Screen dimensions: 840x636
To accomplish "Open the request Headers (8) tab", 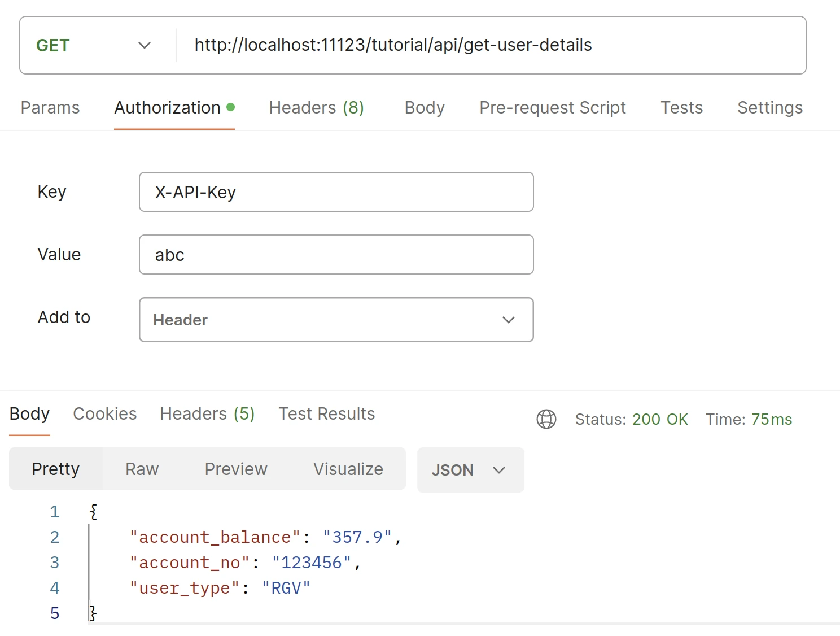I will coord(316,108).
